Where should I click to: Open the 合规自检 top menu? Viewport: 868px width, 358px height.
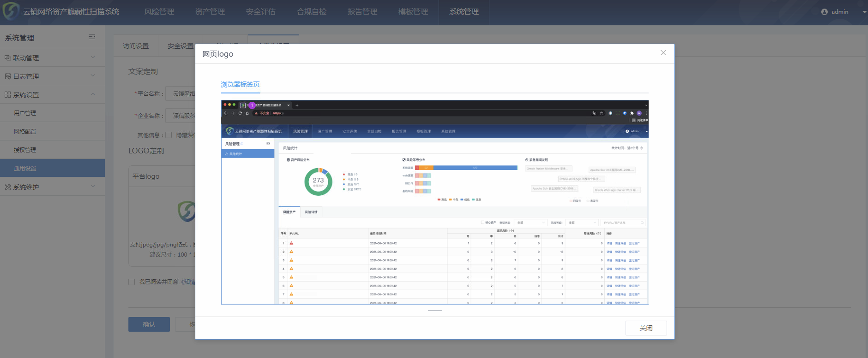pos(311,12)
